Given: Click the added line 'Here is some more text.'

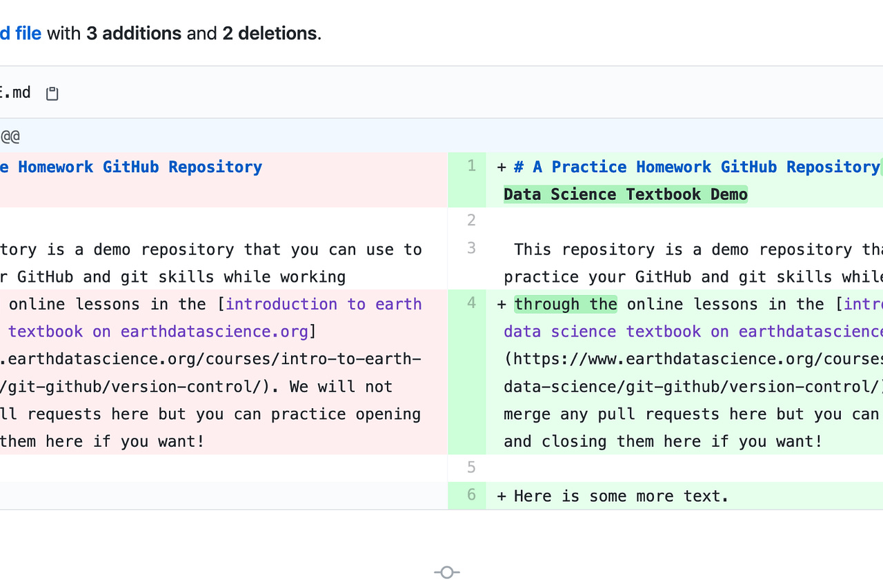Looking at the screenshot, I should click(619, 496).
